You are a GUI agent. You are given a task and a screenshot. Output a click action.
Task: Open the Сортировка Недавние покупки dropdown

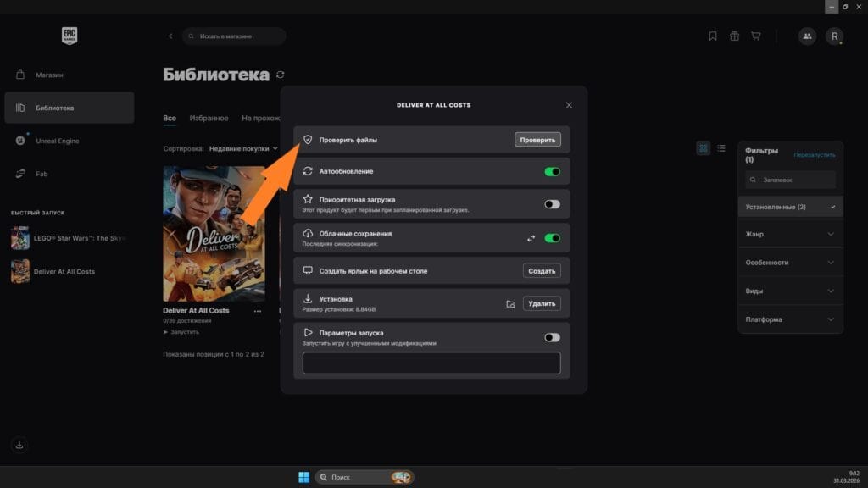243,148
